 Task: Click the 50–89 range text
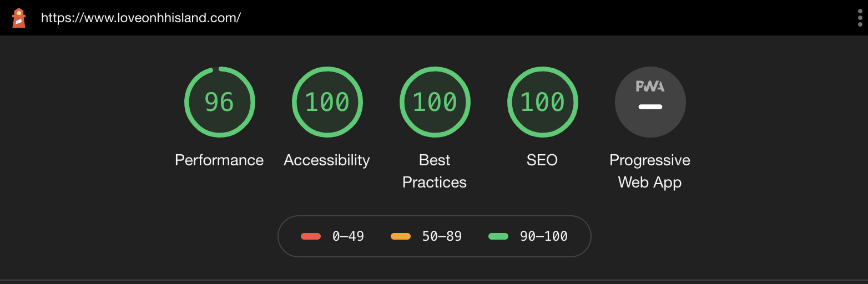pos(442,236)
